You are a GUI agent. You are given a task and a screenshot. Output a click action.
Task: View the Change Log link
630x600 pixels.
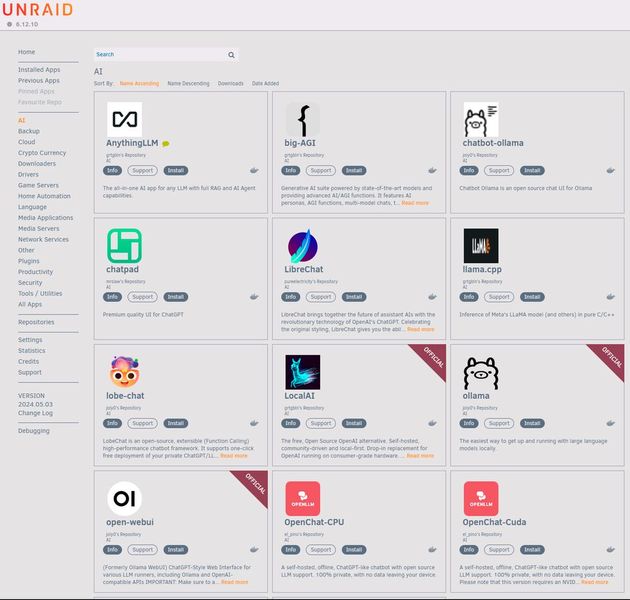35,413
